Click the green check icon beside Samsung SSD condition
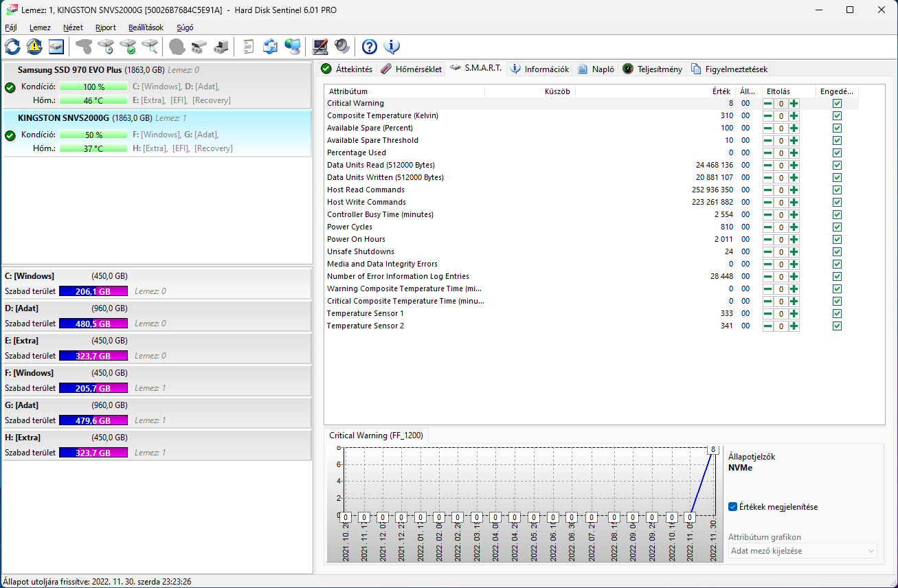Image resolution: width=898 pixels, height=588 pixels. [x=10, y=87]
